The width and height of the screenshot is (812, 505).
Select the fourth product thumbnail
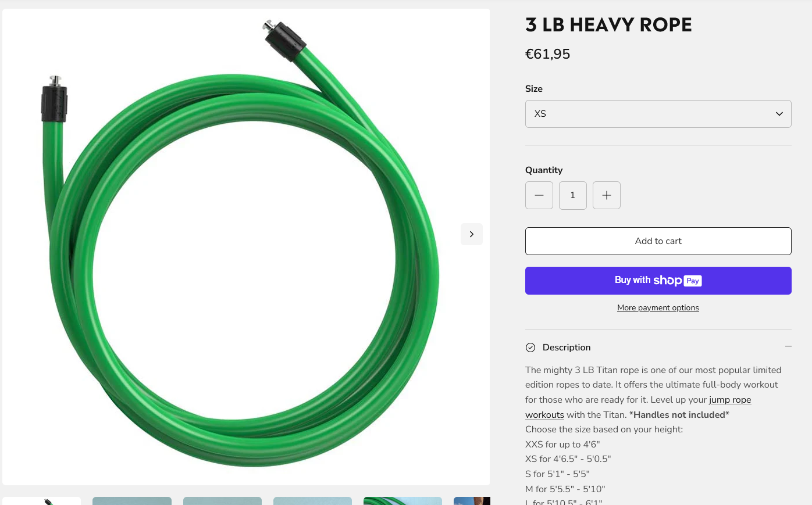tap(312, 501)
